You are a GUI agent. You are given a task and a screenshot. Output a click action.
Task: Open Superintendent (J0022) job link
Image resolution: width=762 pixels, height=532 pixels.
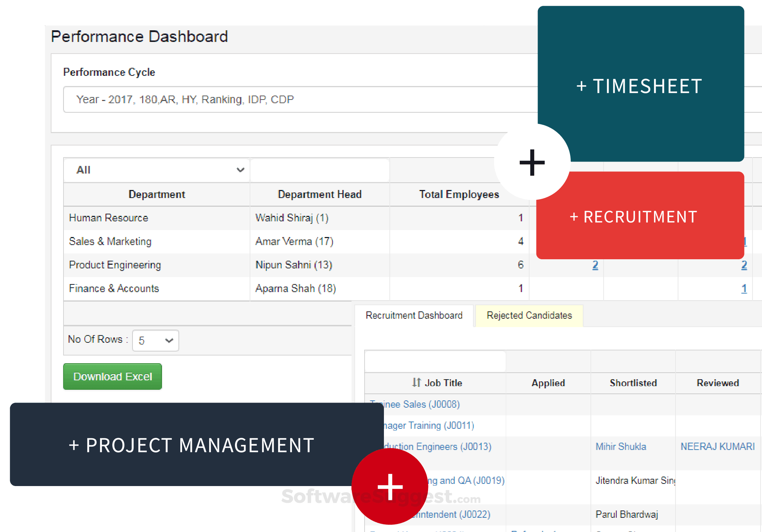coord(451,514)
